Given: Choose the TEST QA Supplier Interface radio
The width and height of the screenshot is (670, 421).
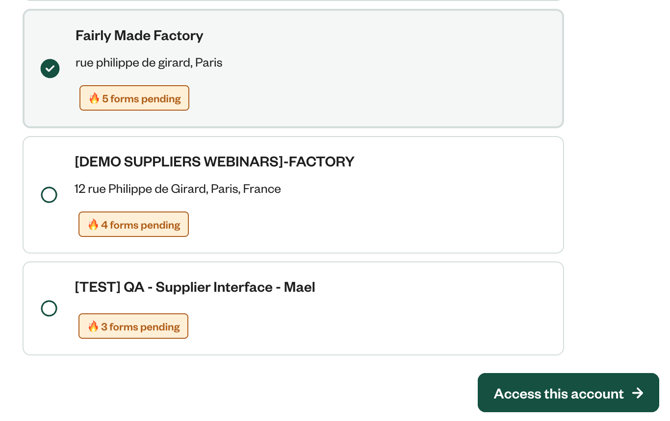Looking at the screenshot, I should [49, 309].
